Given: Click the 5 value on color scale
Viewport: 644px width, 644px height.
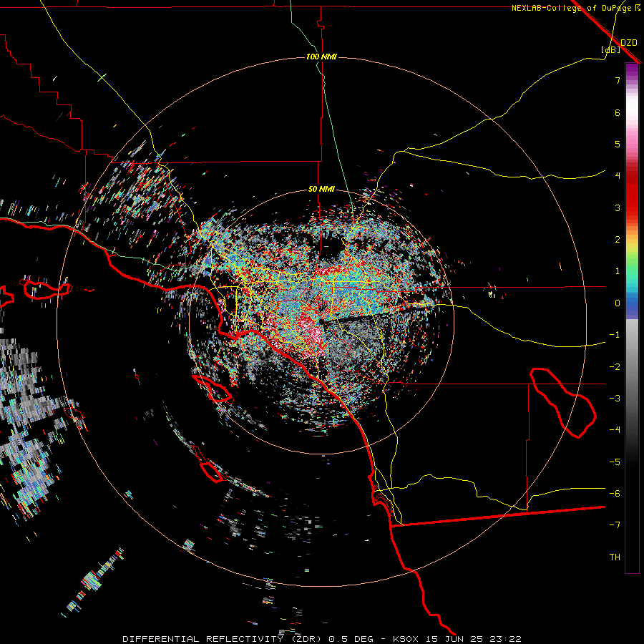Looking at the screenshot, I should point(618,144).
